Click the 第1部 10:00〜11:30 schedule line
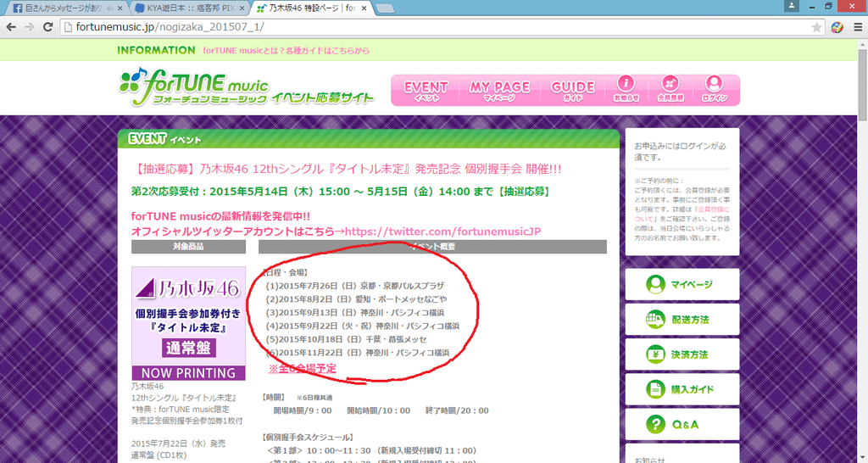This screenshot has height=463, width=868. pyautogui.click(x=371, y=450)
